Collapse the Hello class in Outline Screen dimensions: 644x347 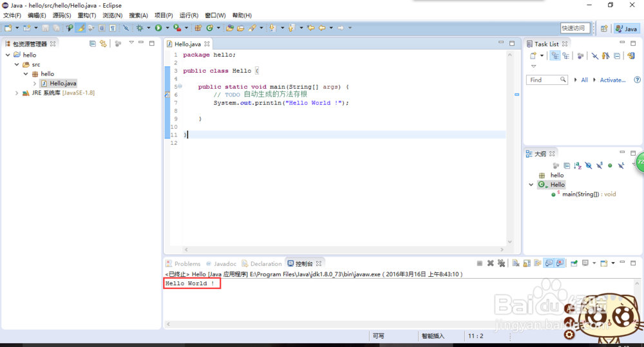[x=531, y=185]
